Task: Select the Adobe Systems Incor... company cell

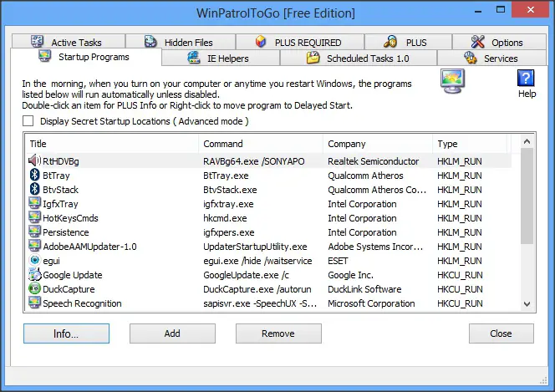Action: pyautogui.click(x=375, y=247)
